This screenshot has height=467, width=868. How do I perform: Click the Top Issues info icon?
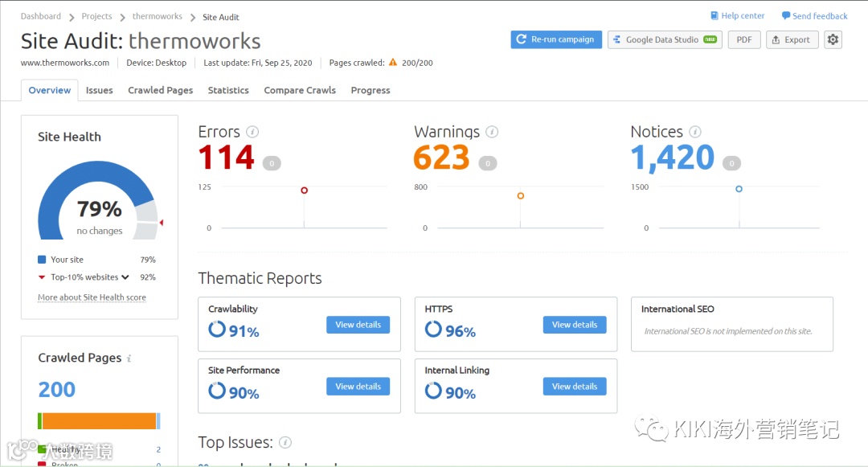pos(285,442)
